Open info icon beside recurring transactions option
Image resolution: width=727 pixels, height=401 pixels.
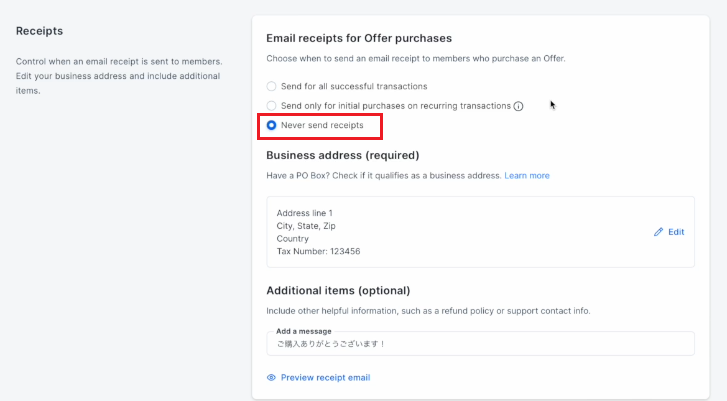point(518,106)
